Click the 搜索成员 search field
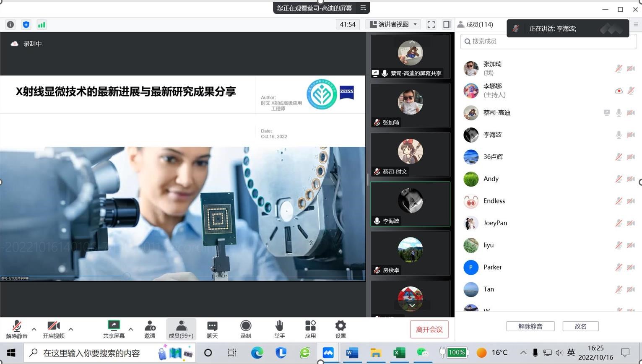 (548, 41)
